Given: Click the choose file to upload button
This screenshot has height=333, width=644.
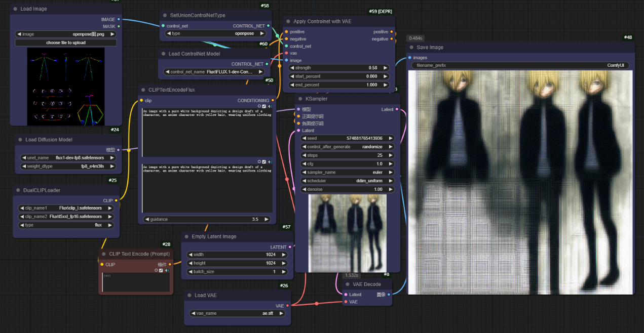Looking at the screenshot, I should [66, 43].
